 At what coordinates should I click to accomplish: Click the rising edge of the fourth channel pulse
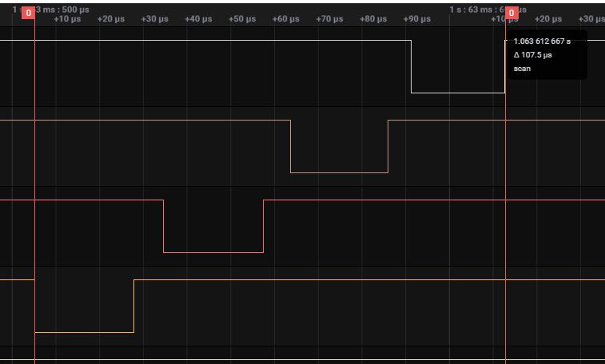coord(133,306)
